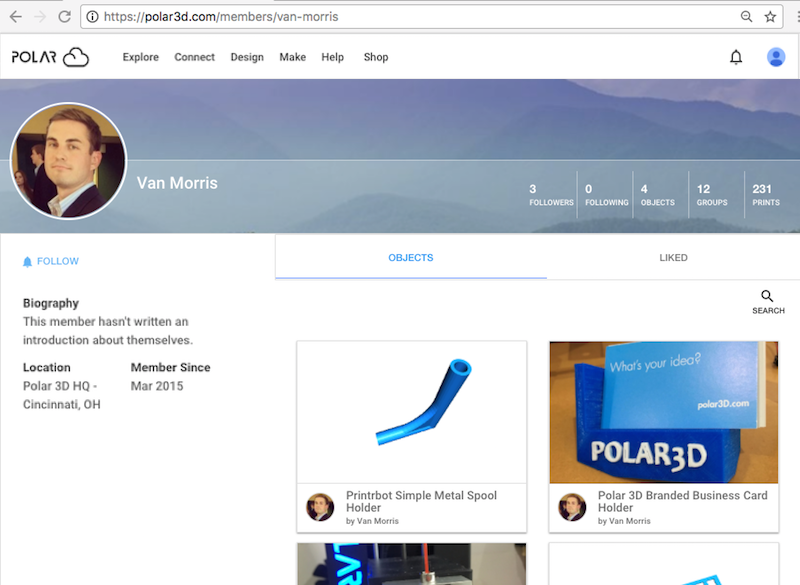Click the browser forward arrow
Image resolution: width=800 pixels, height=585 pixels.
pos(40,17)
